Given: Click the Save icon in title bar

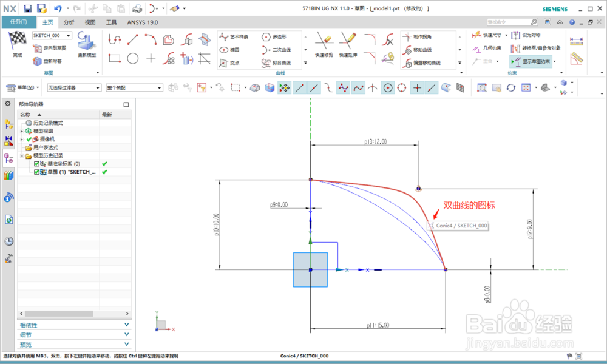Looking at the screenshot, I should click(x=27, y=8).
